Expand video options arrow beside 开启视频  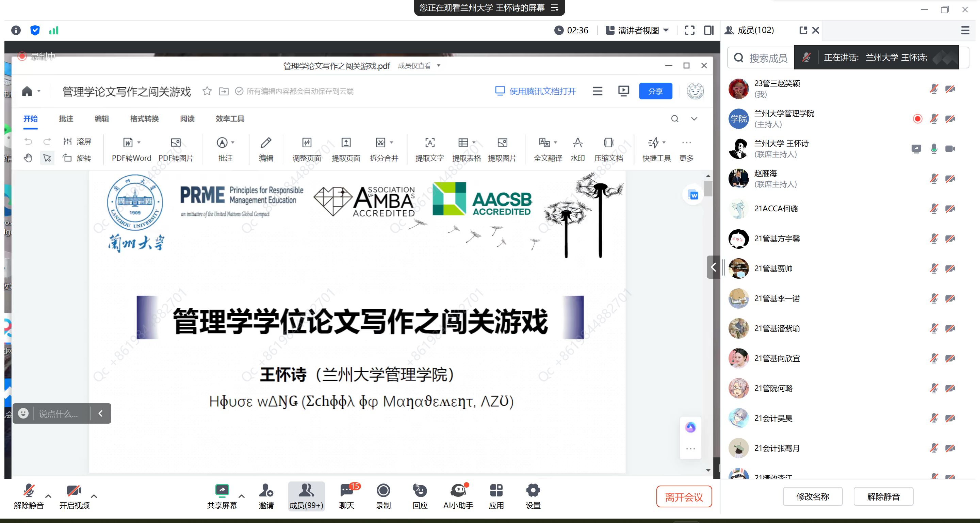[x=94, y=496]
